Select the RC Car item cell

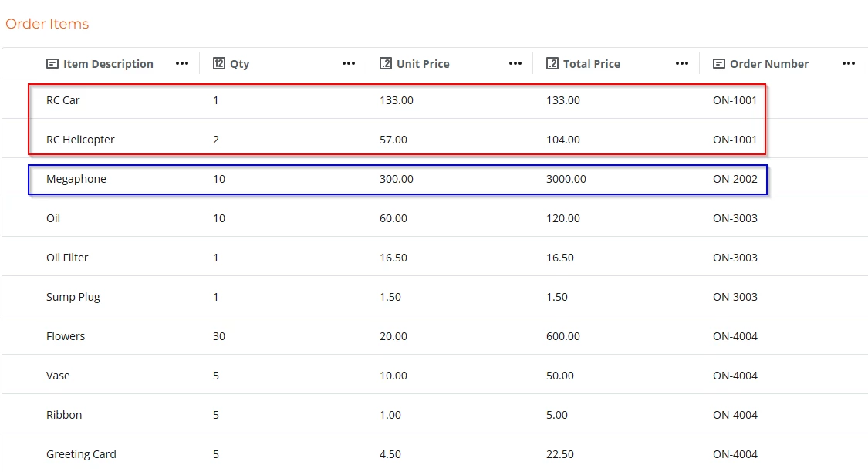(x=63, y=100)
